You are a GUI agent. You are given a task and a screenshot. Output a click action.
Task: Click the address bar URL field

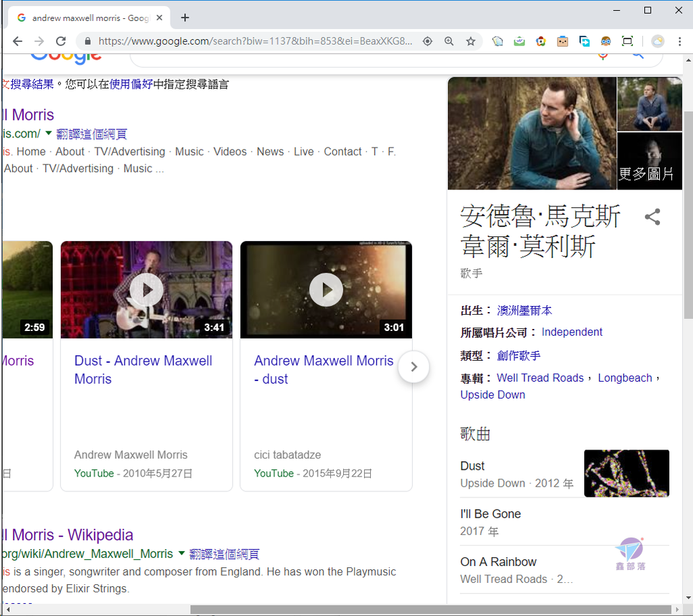coord(255,41)
